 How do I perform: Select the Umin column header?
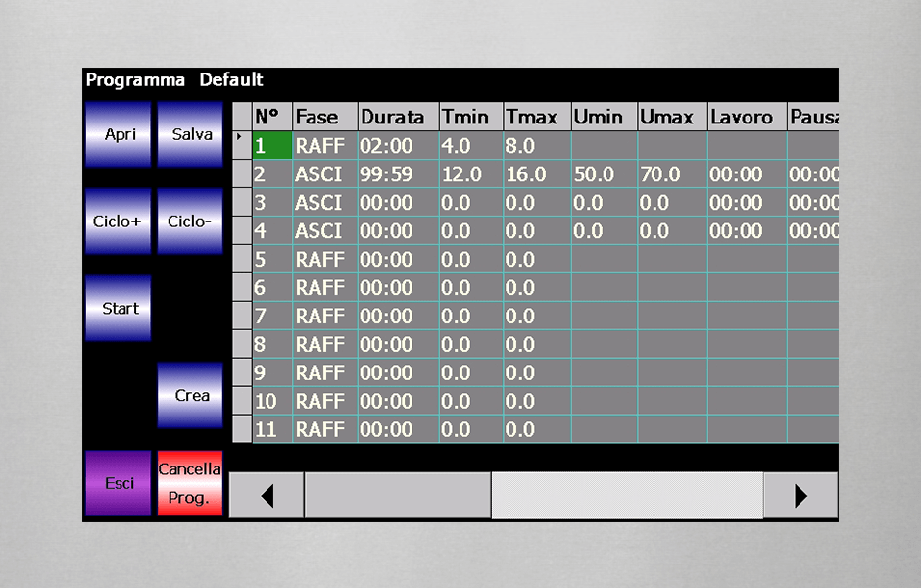605,117
